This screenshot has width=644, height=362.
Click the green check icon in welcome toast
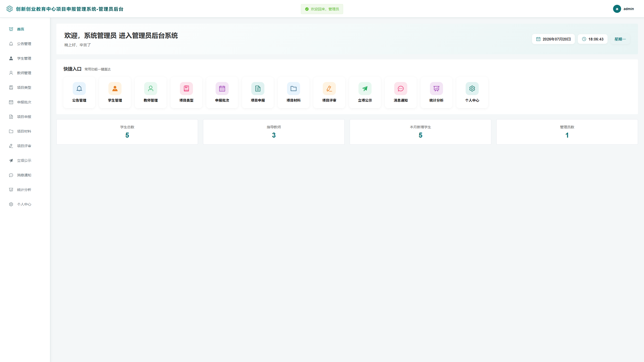pos(307,9)
